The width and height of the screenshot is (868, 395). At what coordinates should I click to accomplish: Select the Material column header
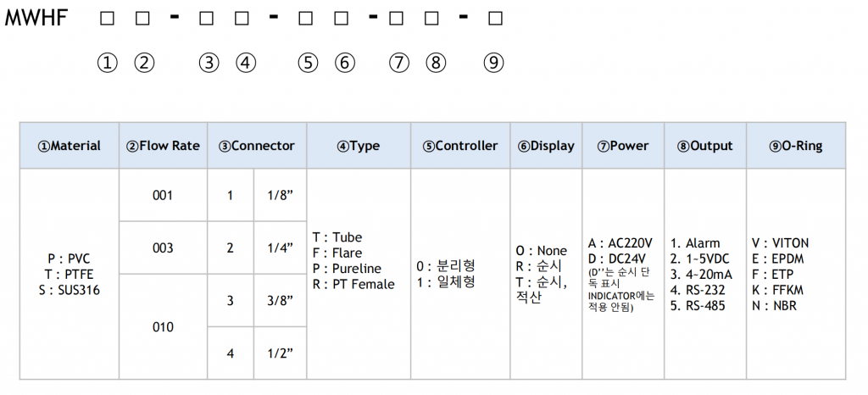[x=70, y=146]
